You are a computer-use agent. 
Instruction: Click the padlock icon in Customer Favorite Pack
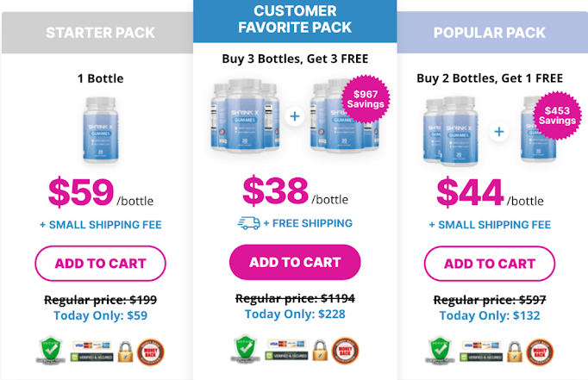click(320, 351)
